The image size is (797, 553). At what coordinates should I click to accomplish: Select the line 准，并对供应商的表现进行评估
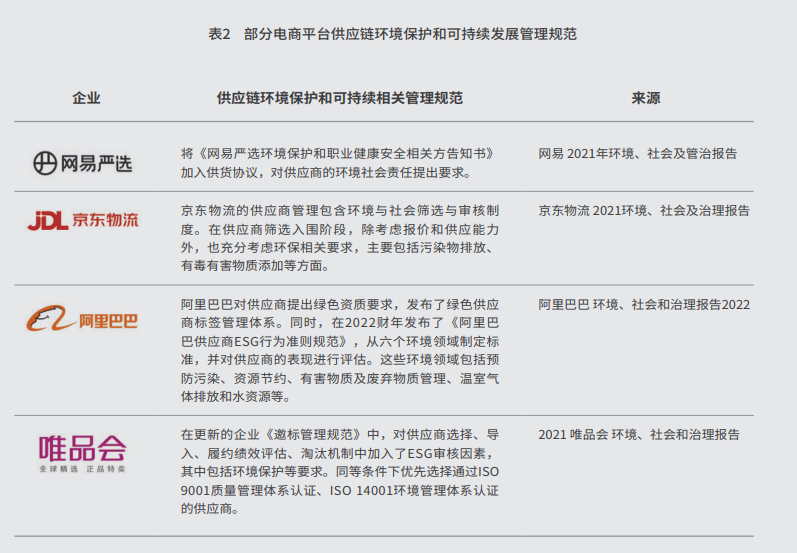340,359
